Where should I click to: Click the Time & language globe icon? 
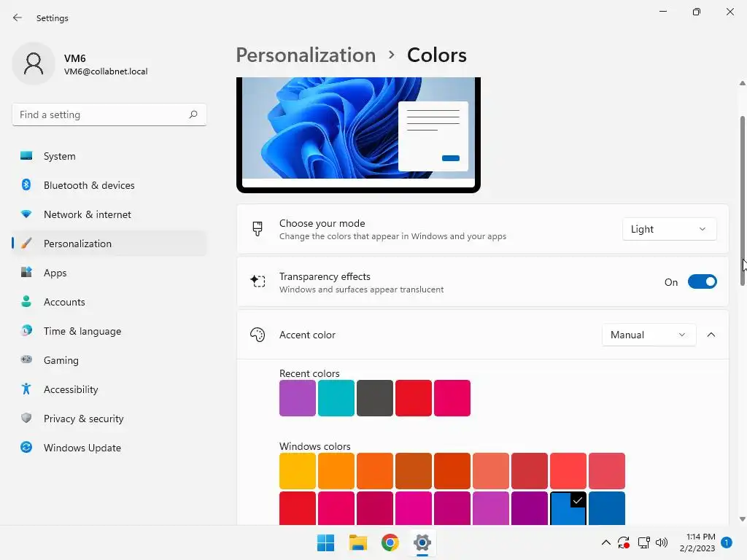[x=26, y=330]
